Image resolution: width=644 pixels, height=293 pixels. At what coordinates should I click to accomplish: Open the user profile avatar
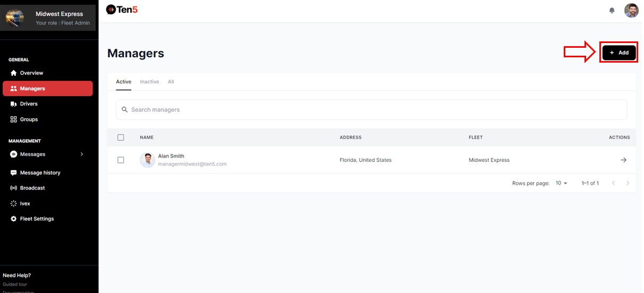pyautogui.click(x=631, y=11)
